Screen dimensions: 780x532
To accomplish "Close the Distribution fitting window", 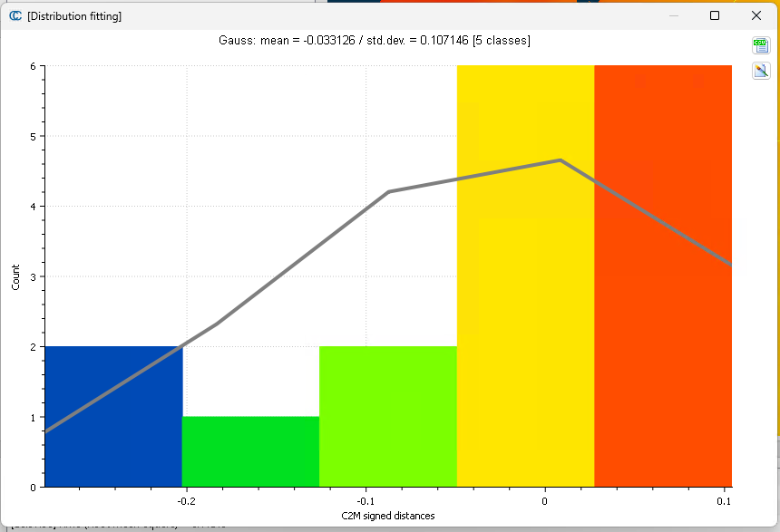I will pyautogui.click(x=756, y=15).
